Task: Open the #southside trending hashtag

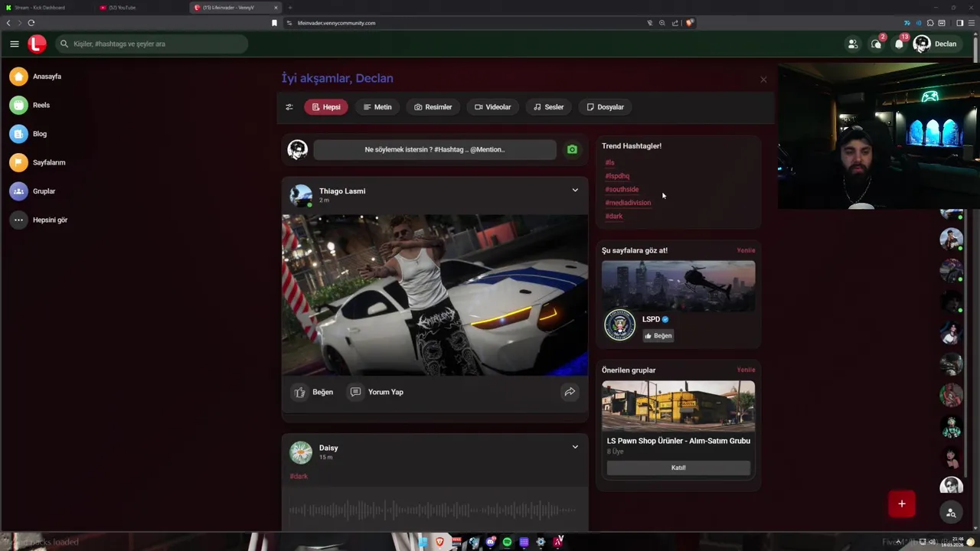Action: tap(622, 189)
